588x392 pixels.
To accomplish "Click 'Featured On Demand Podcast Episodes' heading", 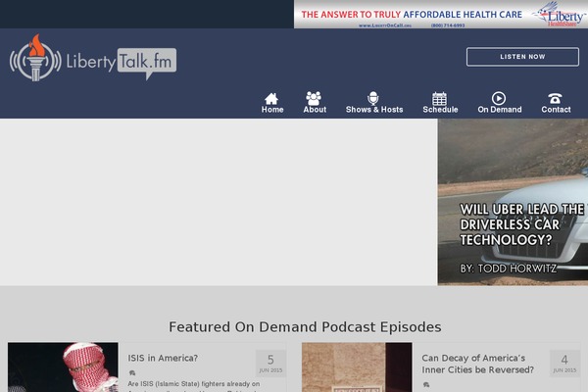I will pos(305,327).
